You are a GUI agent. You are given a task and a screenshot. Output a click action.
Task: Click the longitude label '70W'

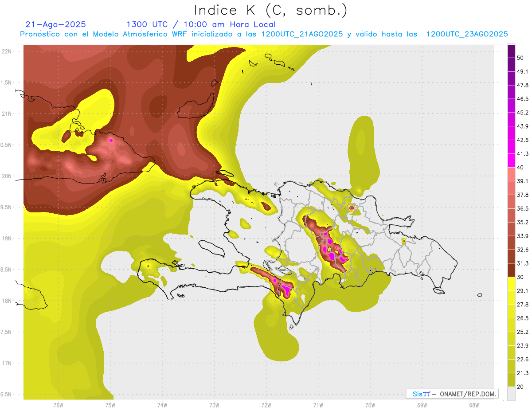[370, 405]
